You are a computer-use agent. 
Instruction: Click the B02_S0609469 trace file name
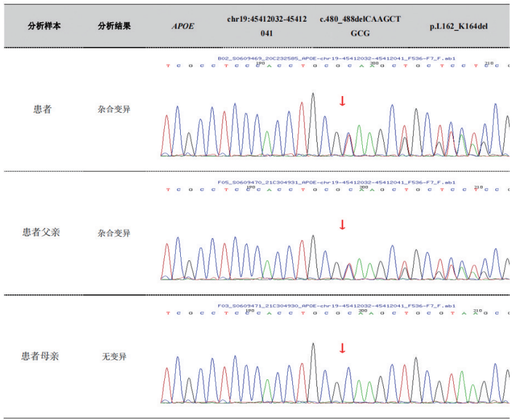[336, 57]
